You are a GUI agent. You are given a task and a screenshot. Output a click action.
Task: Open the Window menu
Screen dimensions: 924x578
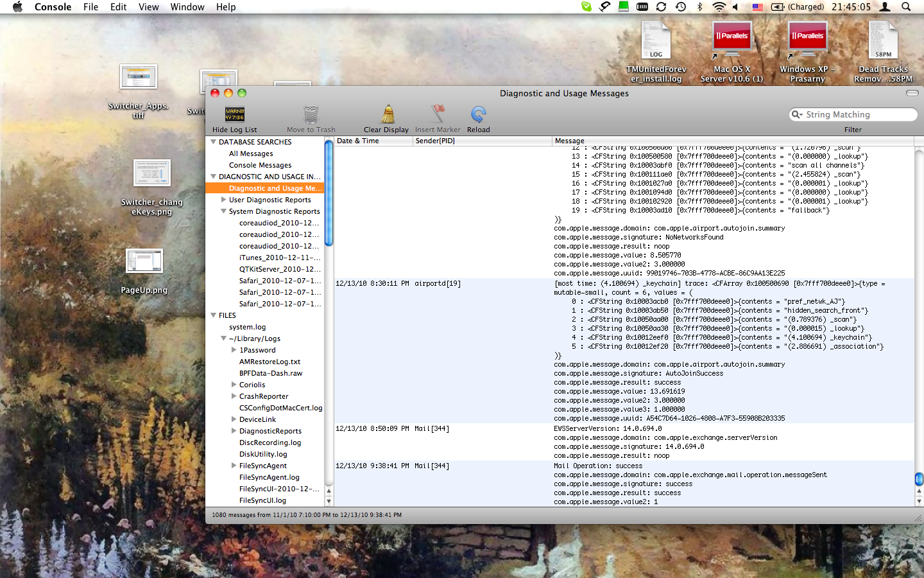[187, 7]
